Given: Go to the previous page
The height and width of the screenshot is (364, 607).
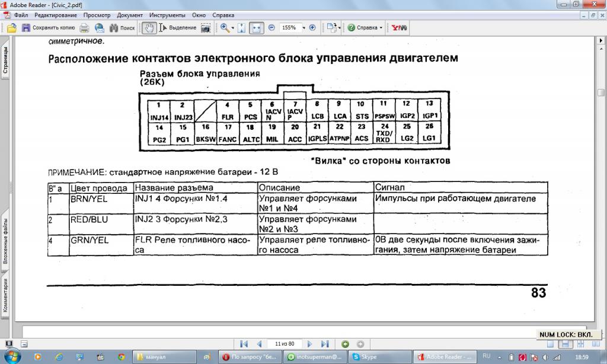Looking at the screenshot, I should tap(260, 344).
